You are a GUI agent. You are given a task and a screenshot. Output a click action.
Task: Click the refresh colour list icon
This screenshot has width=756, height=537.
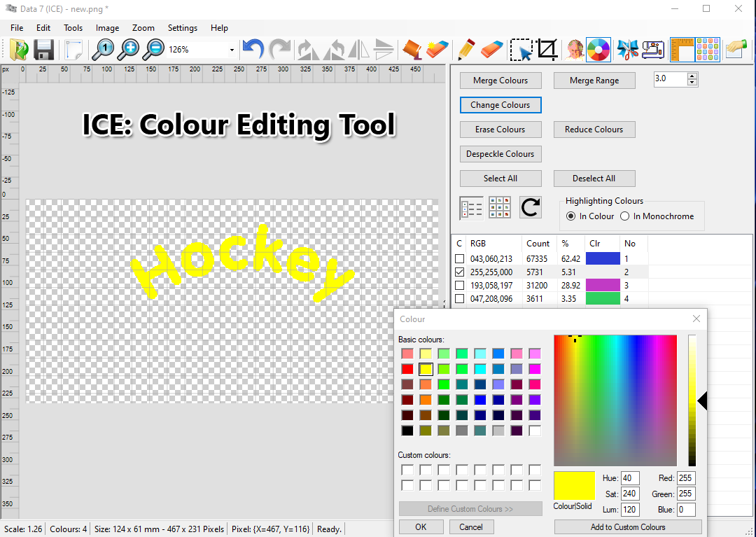coord(531,207)
